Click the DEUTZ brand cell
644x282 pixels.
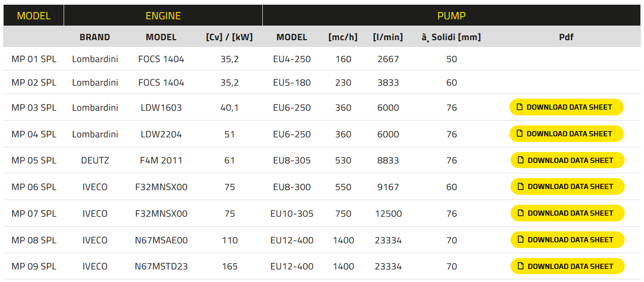95,160
